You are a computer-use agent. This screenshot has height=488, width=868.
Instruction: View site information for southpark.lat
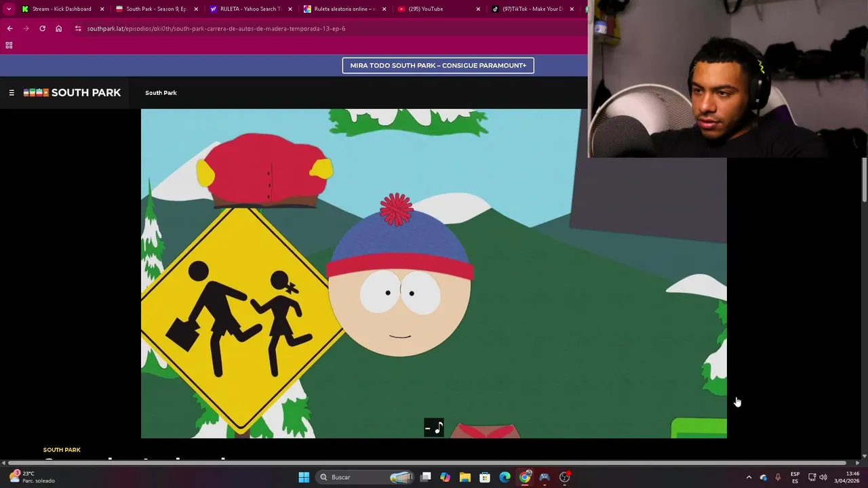click(x=78, y=28)
